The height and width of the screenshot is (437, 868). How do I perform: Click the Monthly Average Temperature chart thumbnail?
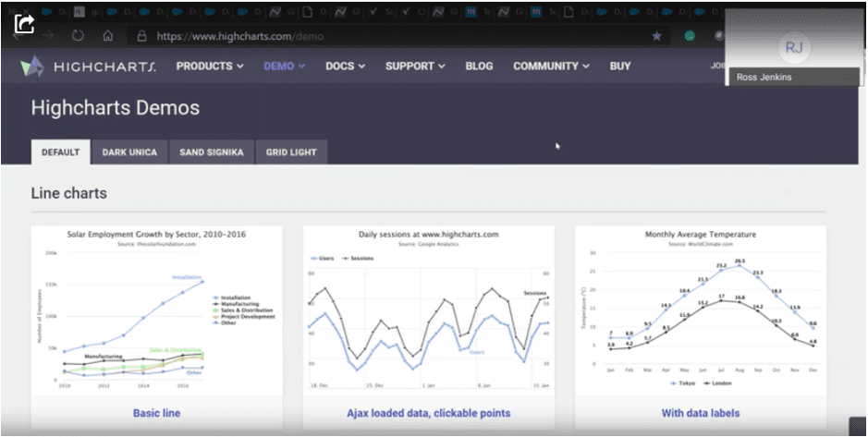point(701,310)
